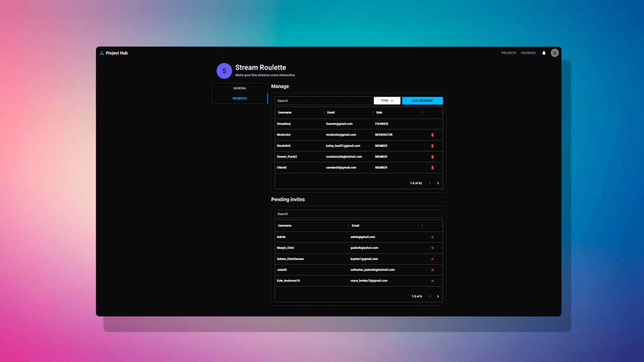Click the admin@gmail.com email cell

pyautogui.click(x=363, y=237)
